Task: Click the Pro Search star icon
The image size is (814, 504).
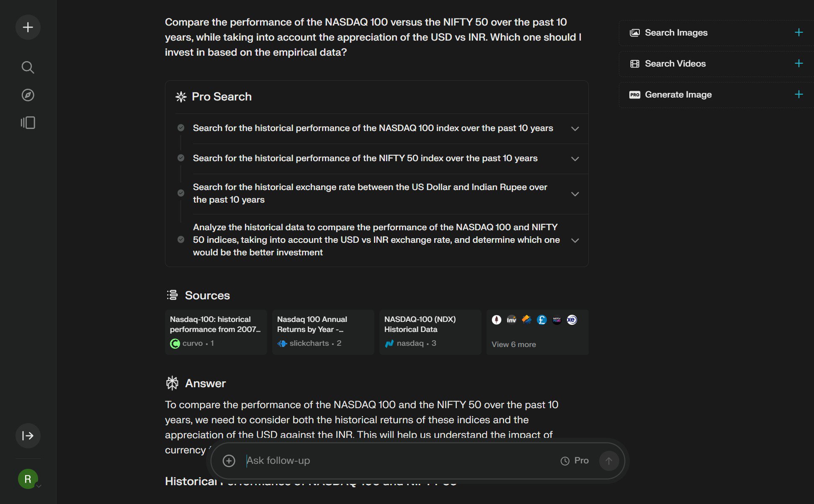Action: pyautogui.click(x=181, y=97)
